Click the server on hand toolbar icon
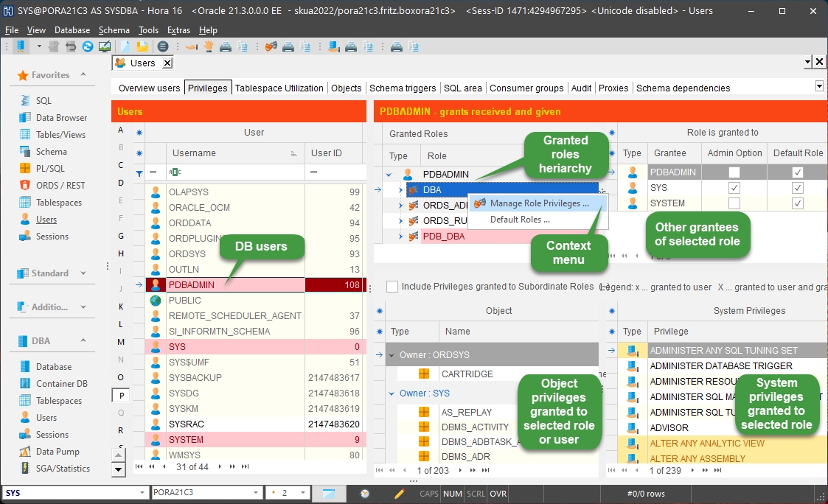 333,46
